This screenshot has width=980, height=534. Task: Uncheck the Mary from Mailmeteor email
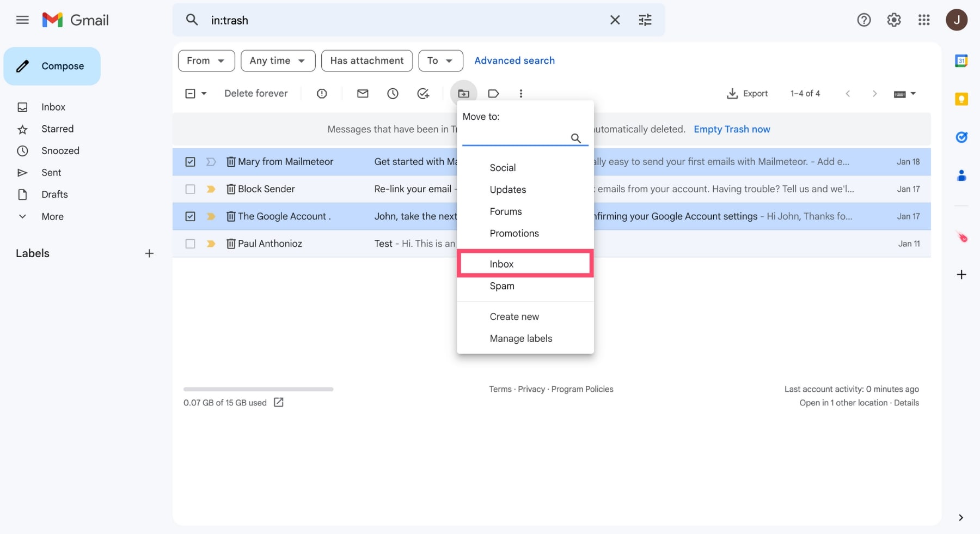pos(190,161)
